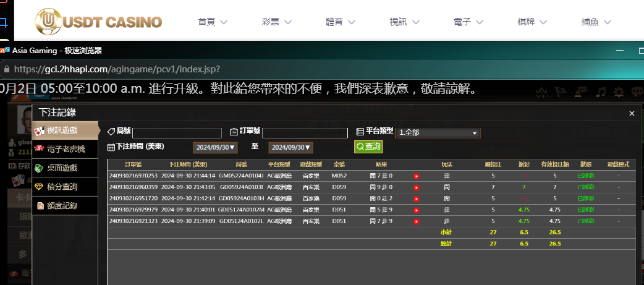Click the USDT Casino logo
Viewport: 644px width, 285px height.
(x=98, y=23)
